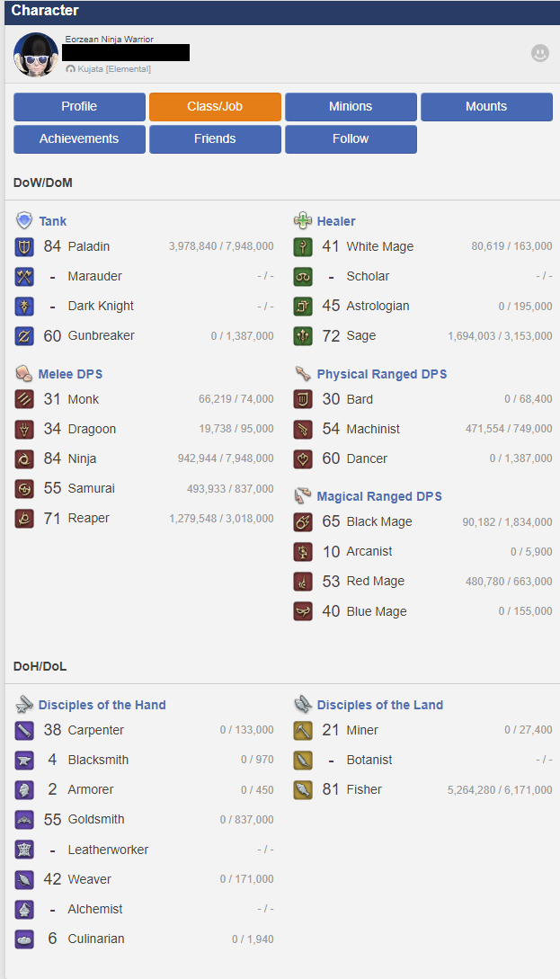
Task: Click the Goldsmith class icon
Action: (24, 819)
